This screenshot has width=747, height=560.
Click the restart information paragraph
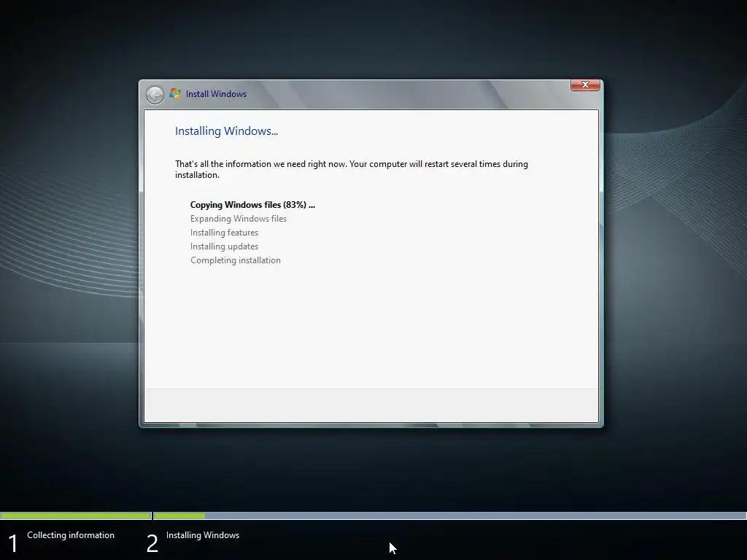pyautogui.click(x=351, y=169)
